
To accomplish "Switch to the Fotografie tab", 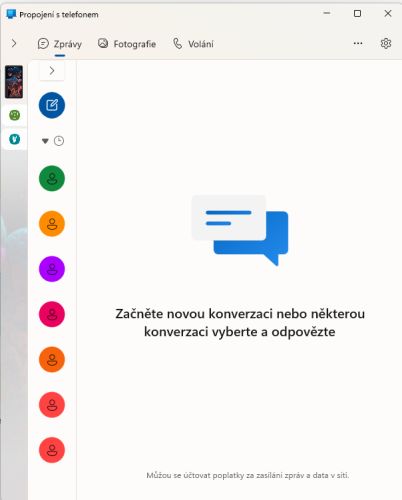I will (x=127, y=44).
